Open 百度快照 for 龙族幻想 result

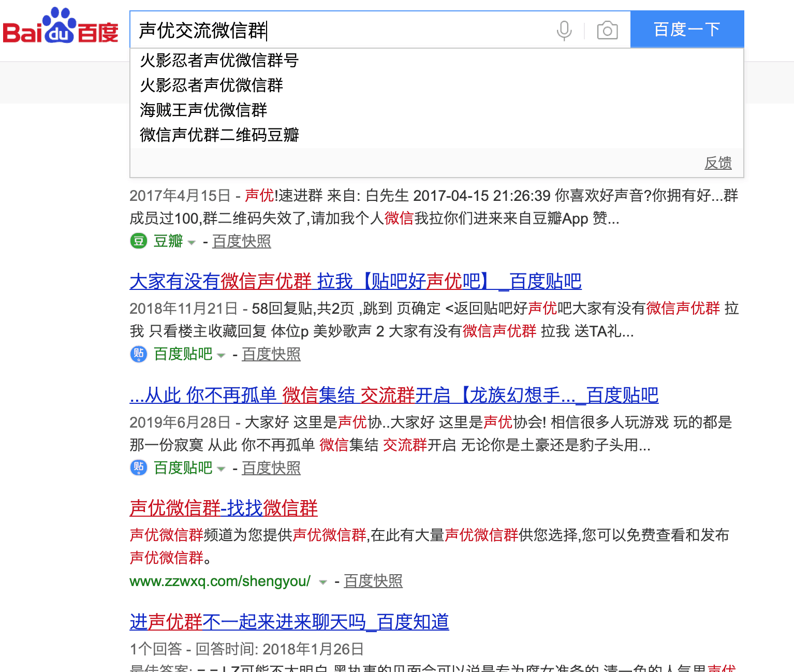pyautogui.click(x=271, y=468)
